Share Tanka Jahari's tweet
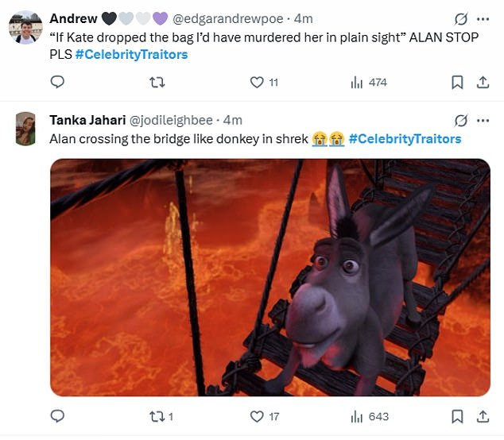 [x=482, y=416]
